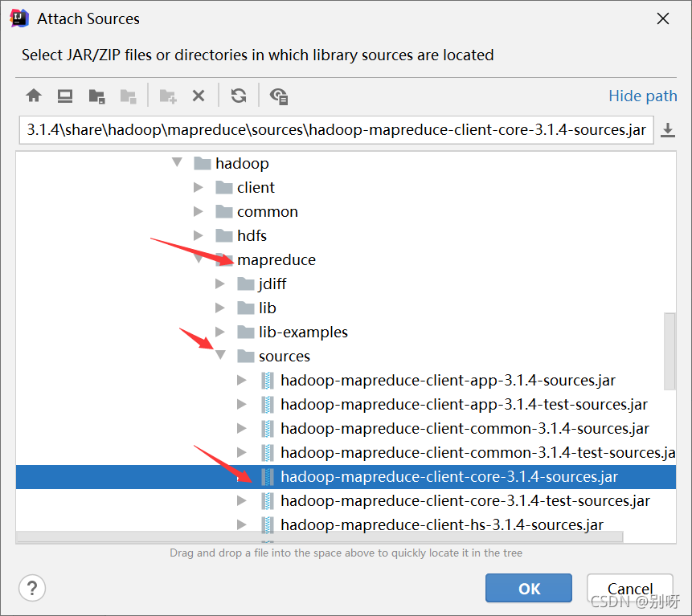Expand the lib folder

coord(219,308)
